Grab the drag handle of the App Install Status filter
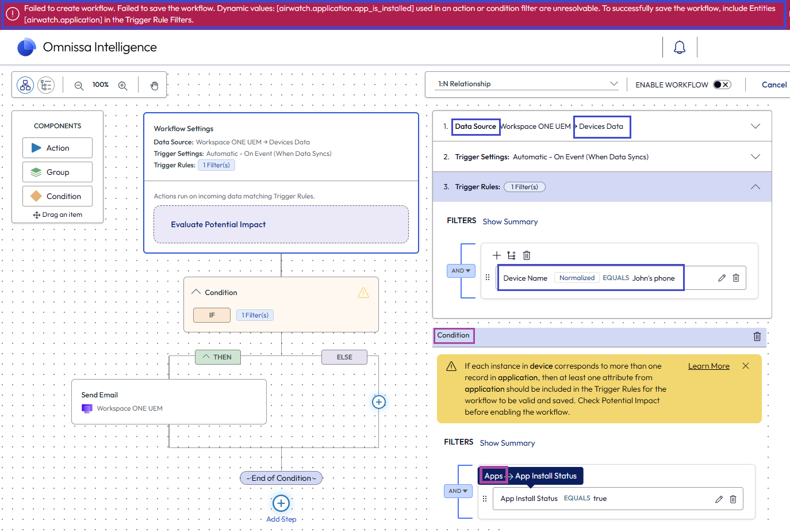The height and width of the screenshot is (532, 790). coord(485,499)
